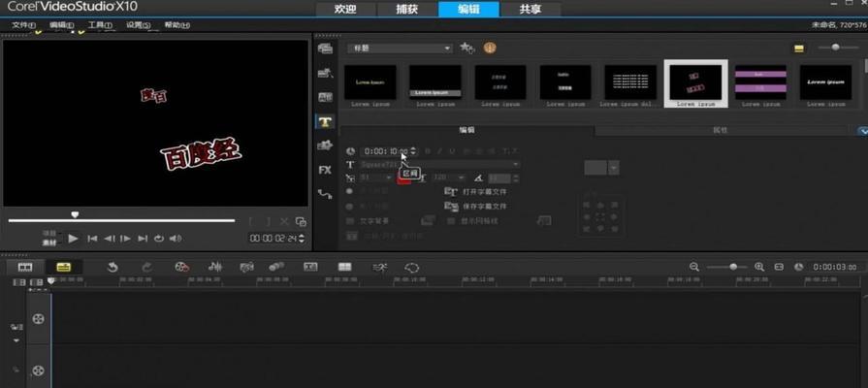The width and height of the screenshot is (868, 388).
Task: Play the preview
Action: pos(73,239)
